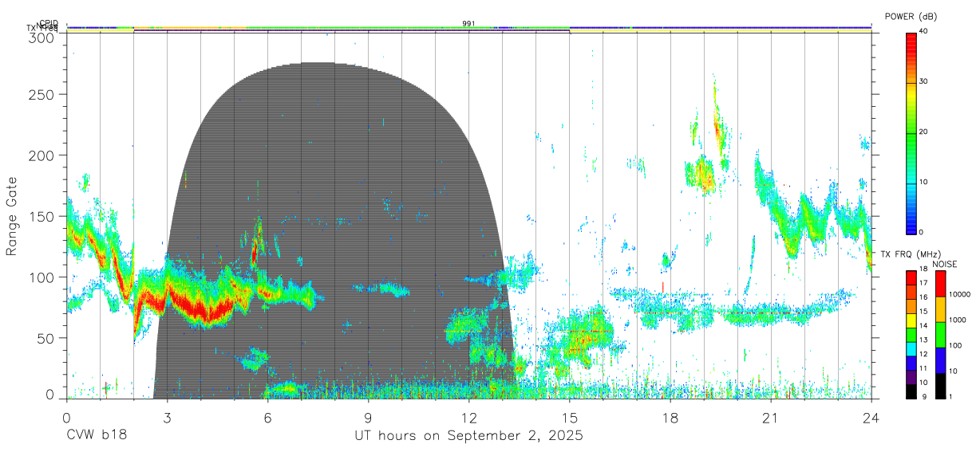The width and height of the screenshot is (980, 452).
Task: Click 'UT hours on September 2, 2025' label
Action: pyautogui.click(x=468, y=436)
